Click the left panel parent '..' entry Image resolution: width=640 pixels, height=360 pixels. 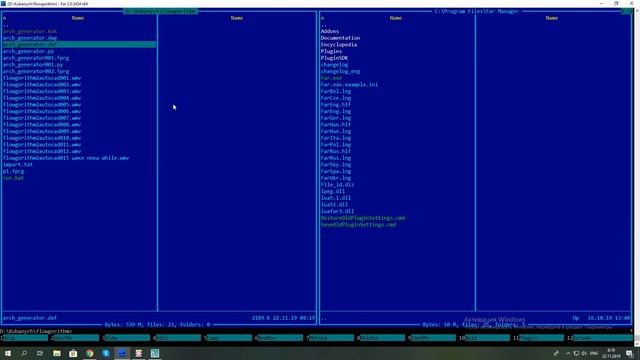tap(6, 25)
